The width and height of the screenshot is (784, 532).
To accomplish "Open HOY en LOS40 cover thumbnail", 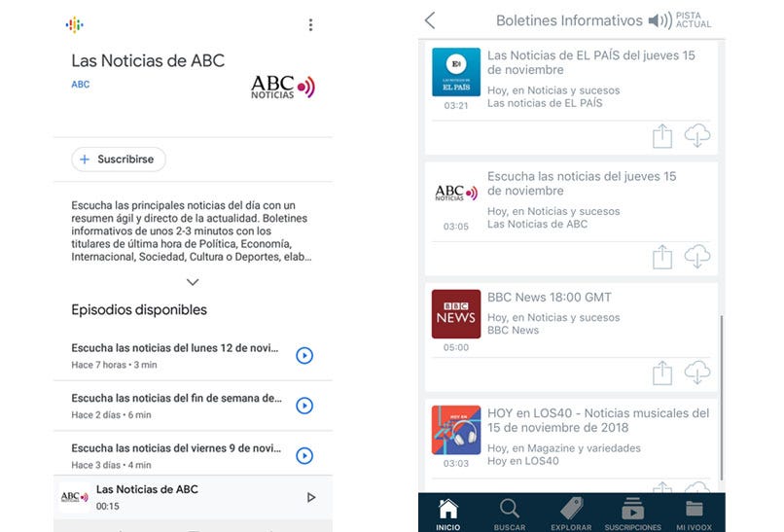I will click(x=456, y=430).
